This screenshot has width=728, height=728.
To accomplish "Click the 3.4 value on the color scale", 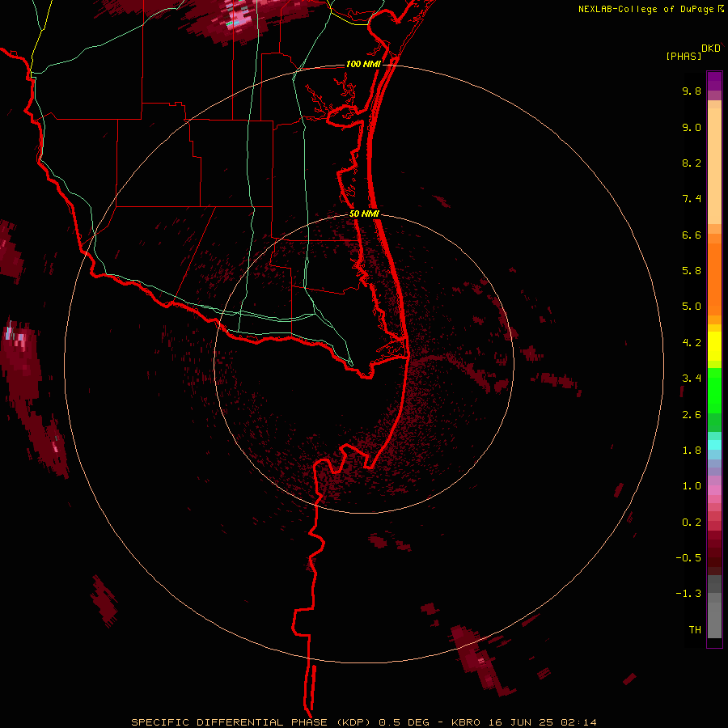I will 692,379.
